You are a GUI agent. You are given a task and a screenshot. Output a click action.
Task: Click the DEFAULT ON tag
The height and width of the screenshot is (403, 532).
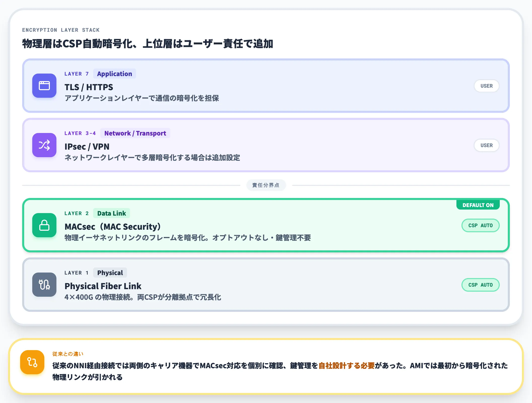click(x=478, y=205)
